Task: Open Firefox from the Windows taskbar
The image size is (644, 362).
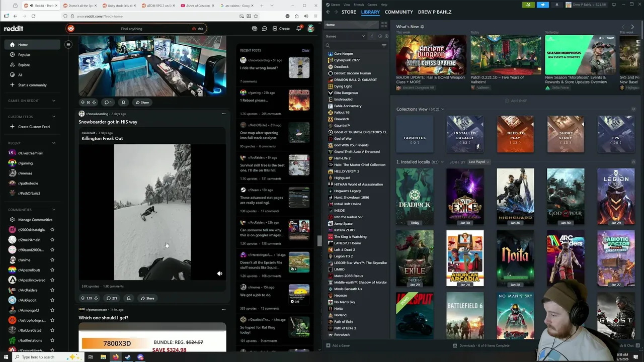Action: coord(115,357)
